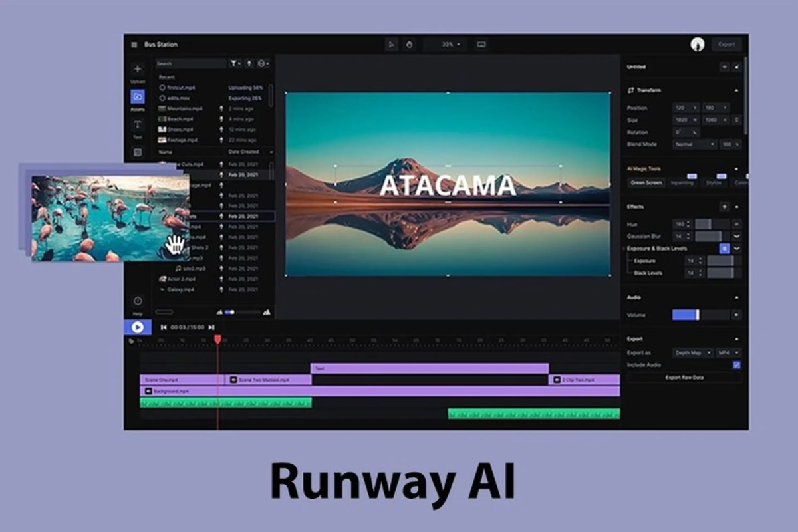
Task: Click the icon on Background.mp4 clip
Action: [x=149, y=392]
